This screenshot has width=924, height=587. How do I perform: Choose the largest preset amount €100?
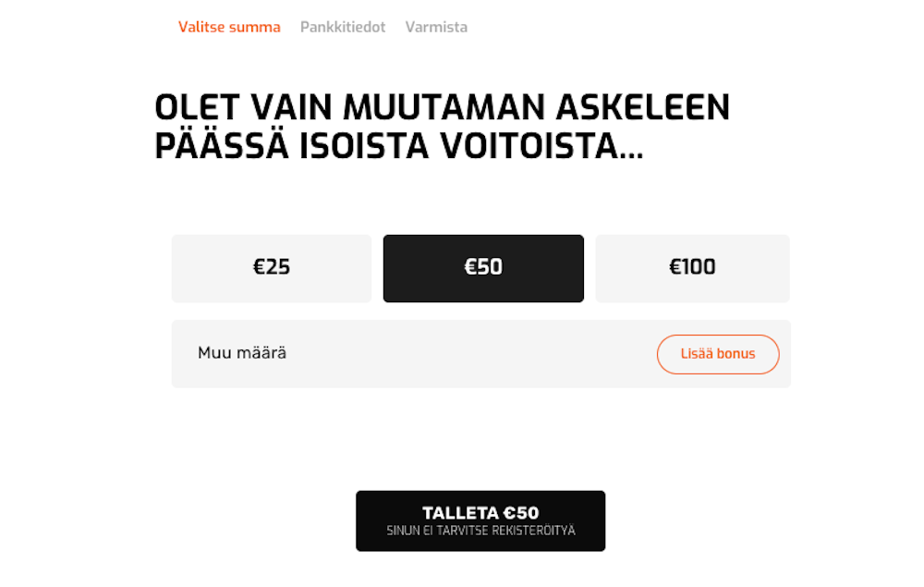tap(692, 268)
